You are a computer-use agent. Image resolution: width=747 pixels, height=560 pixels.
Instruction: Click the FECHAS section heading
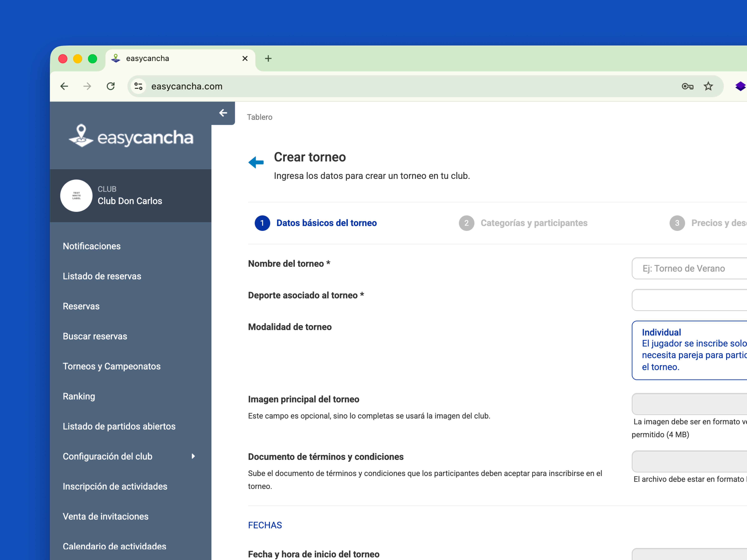tap(265, 525)
